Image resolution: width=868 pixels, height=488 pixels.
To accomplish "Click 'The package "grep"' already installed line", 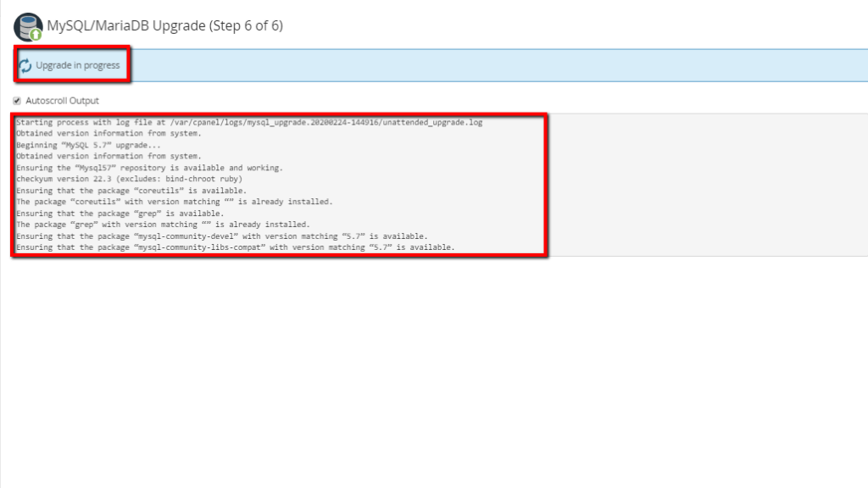I will (x=163, y=224).
